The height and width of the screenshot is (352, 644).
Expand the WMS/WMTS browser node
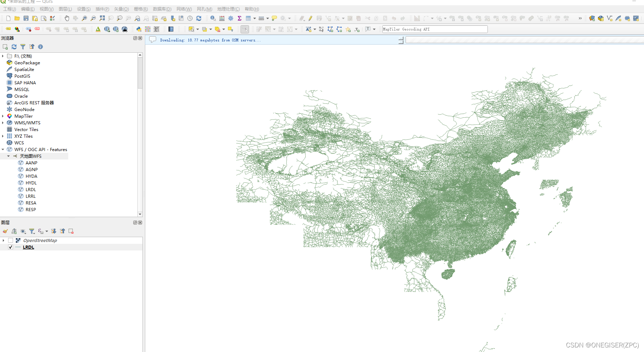click(x=3, y=123)
